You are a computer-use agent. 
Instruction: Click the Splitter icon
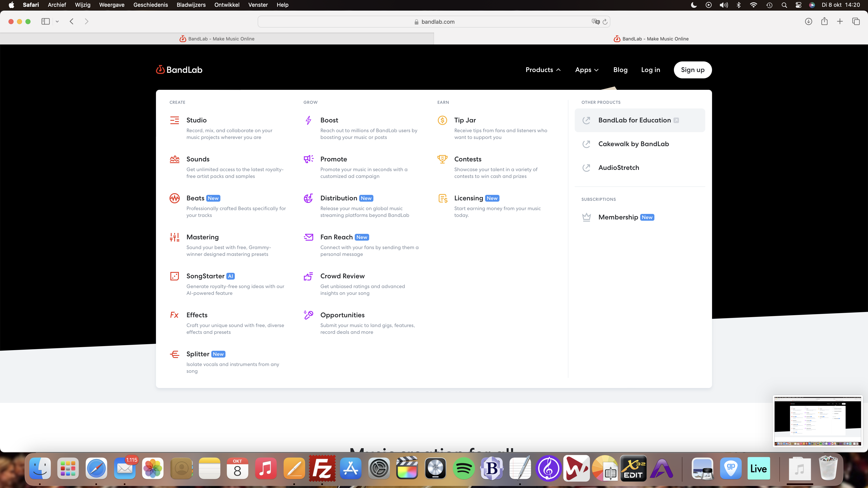[175, 354]
